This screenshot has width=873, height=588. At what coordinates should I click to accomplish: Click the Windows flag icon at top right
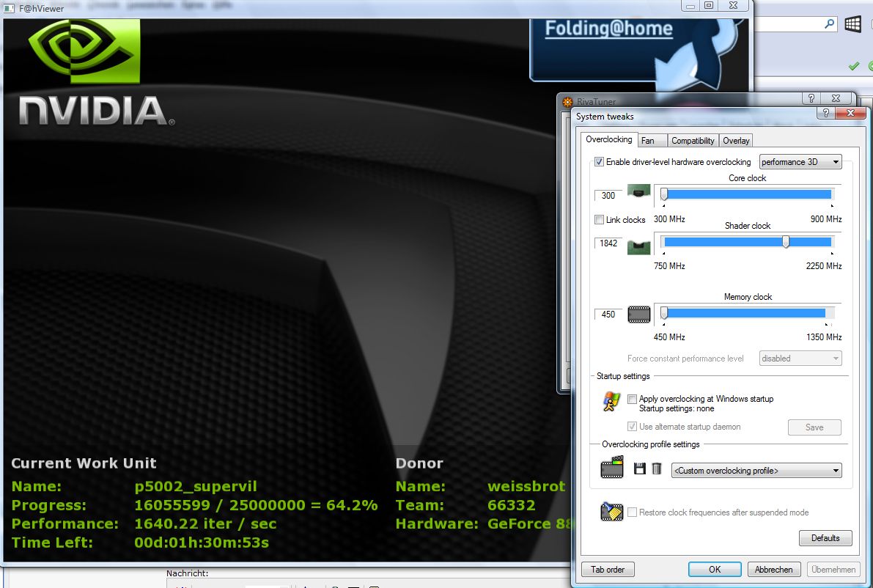(x=852, y=24)
